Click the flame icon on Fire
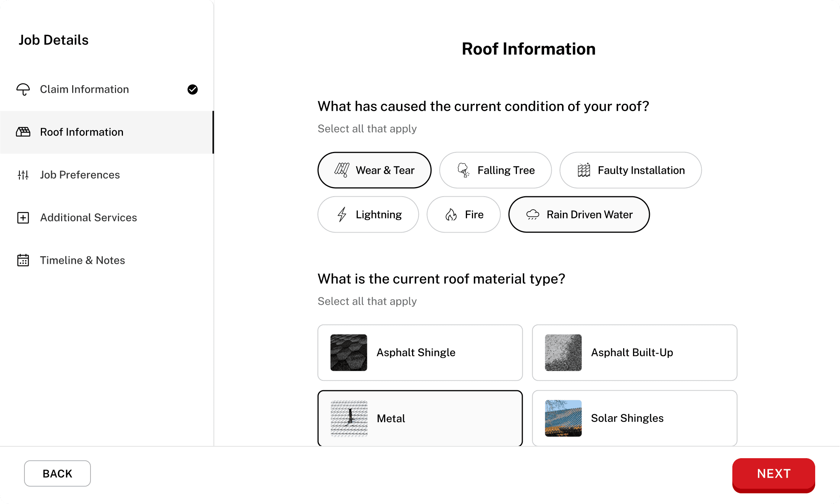 [451, 215]
